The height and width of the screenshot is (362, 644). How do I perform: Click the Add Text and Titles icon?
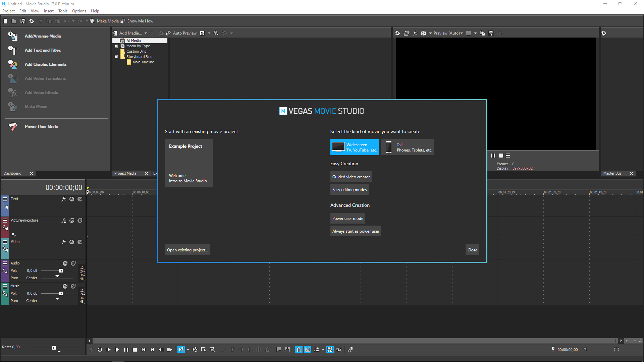13,50
